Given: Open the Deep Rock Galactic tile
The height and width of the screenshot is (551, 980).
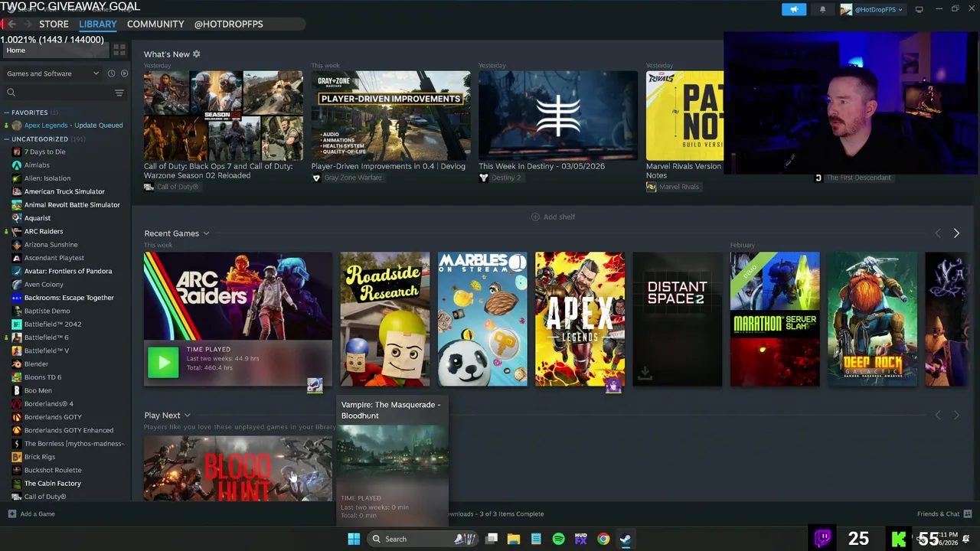Looking at the screenshot, I should 872,319.
